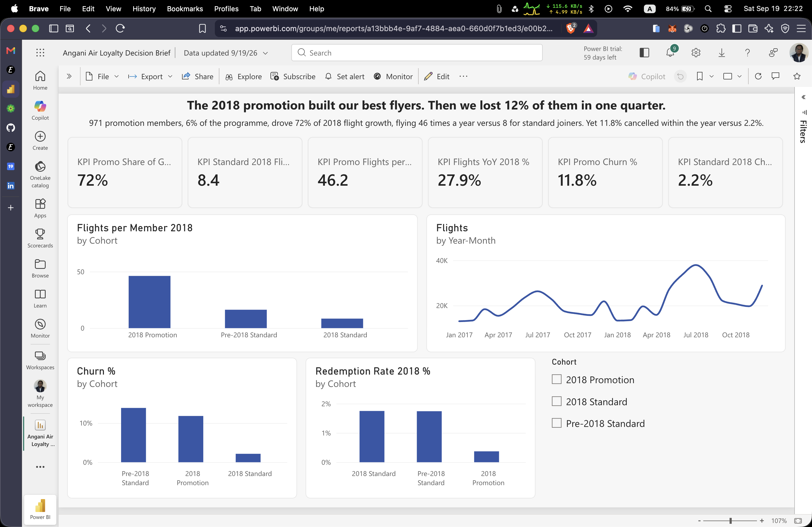Open the Profiles menu in the menu bar
The image size is (812, 527).
[x=226, y=9]
